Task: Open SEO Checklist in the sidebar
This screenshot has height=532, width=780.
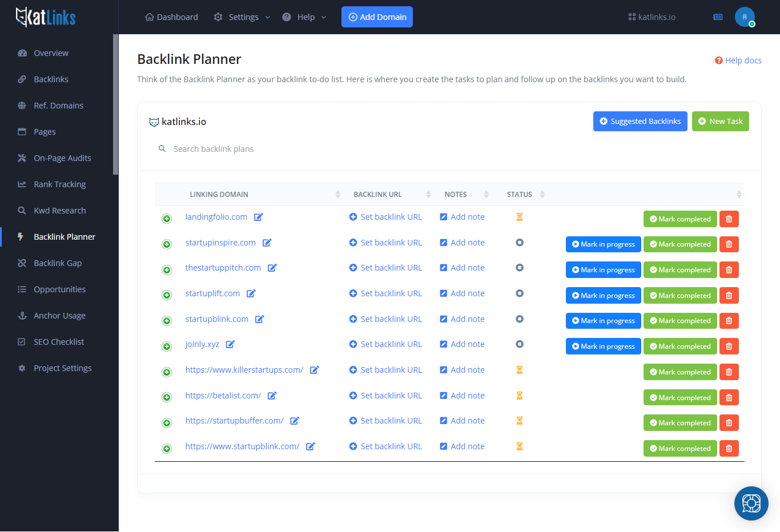Action: point(59,342)
